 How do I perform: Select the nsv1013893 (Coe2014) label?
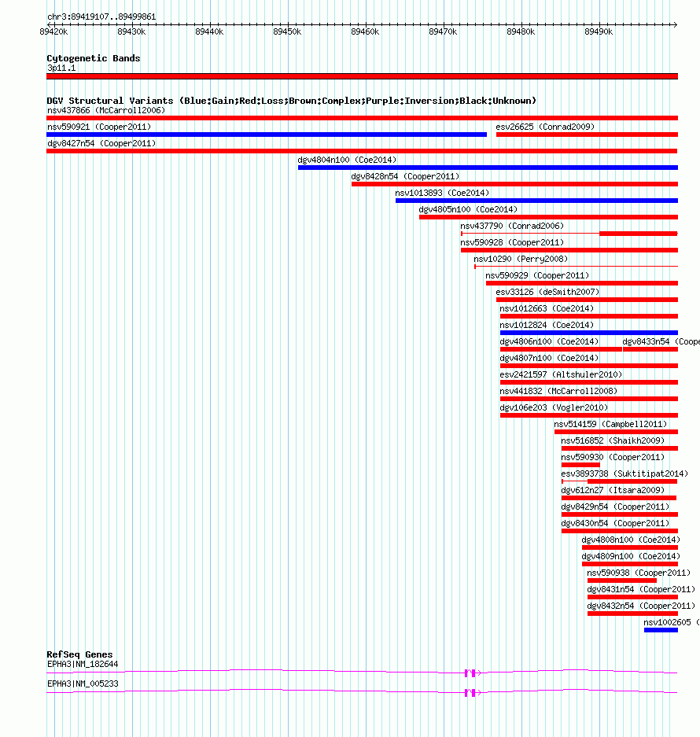pos(442,192)
